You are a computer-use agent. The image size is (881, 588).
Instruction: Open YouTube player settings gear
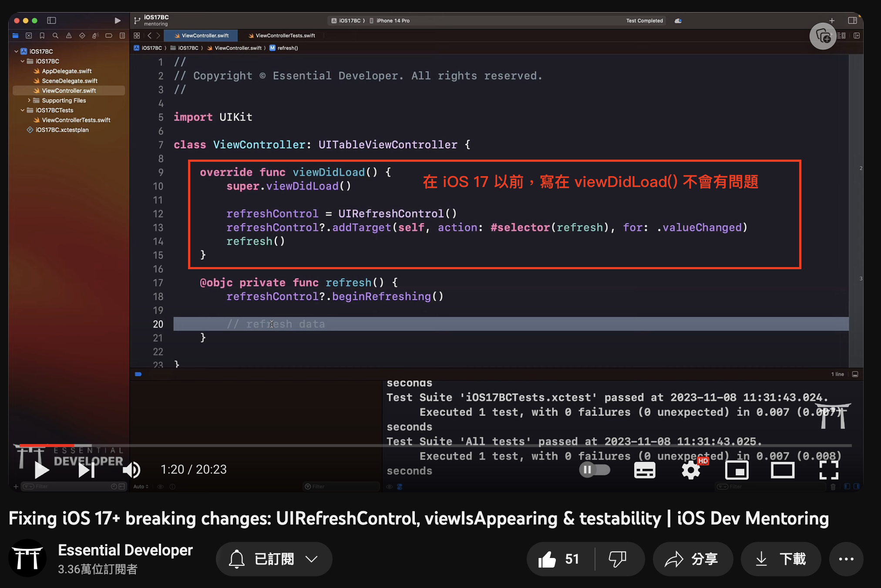(x=691, y=470)
